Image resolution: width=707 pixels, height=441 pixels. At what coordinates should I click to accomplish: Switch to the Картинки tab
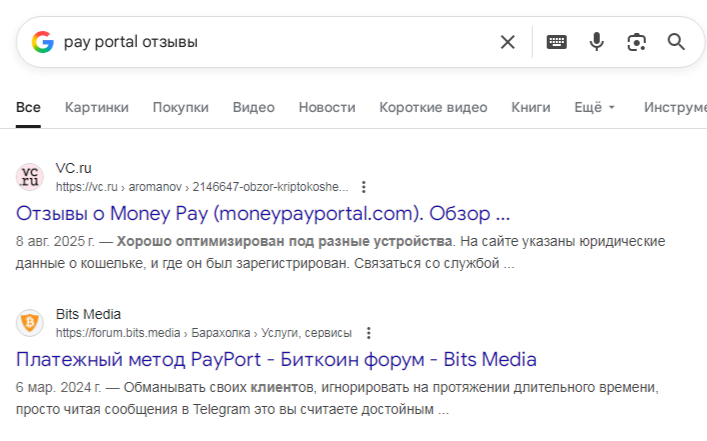pos(97,107)
